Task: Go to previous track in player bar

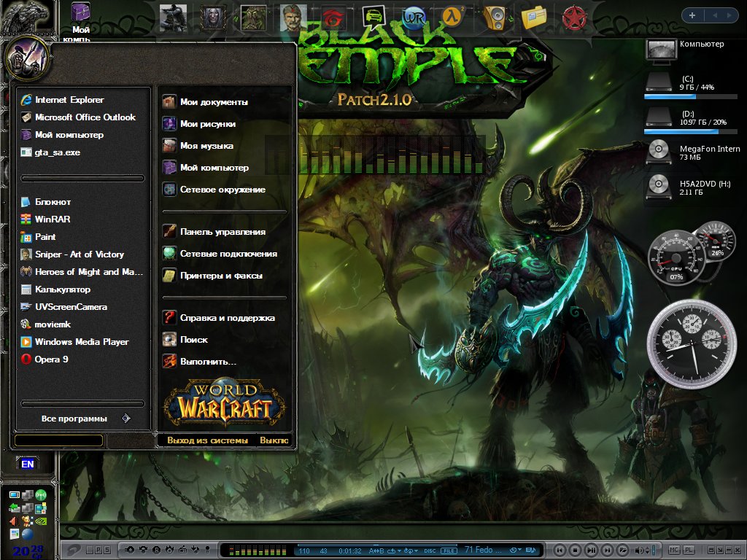Action: [x=560, y=550]
